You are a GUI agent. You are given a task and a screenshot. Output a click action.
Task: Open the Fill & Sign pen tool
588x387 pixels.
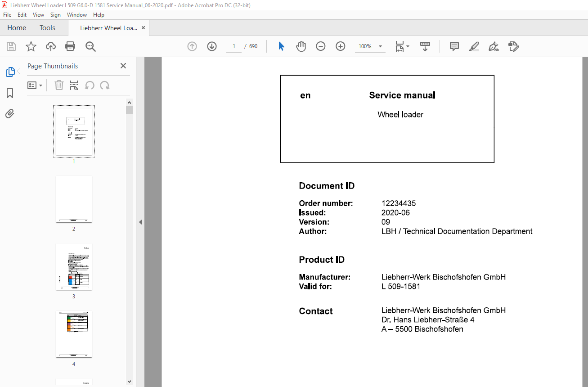(x=494, y=46)
